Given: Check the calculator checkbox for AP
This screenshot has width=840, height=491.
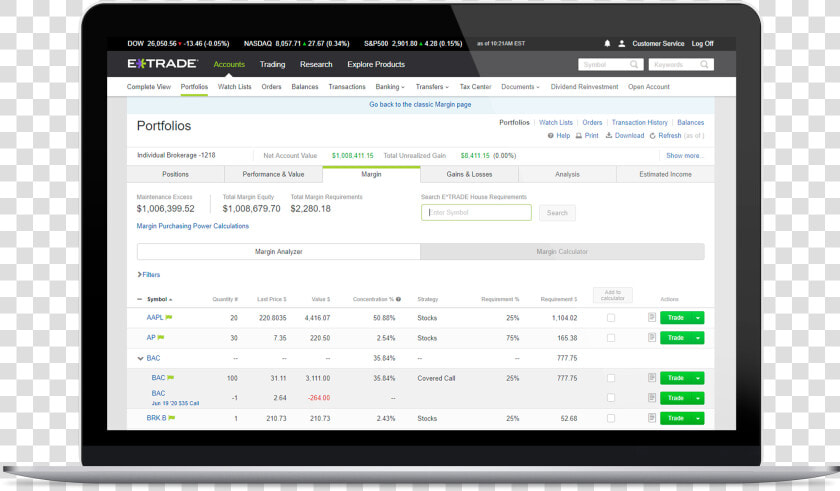Looking at the screenshot, I should (611, 338).
